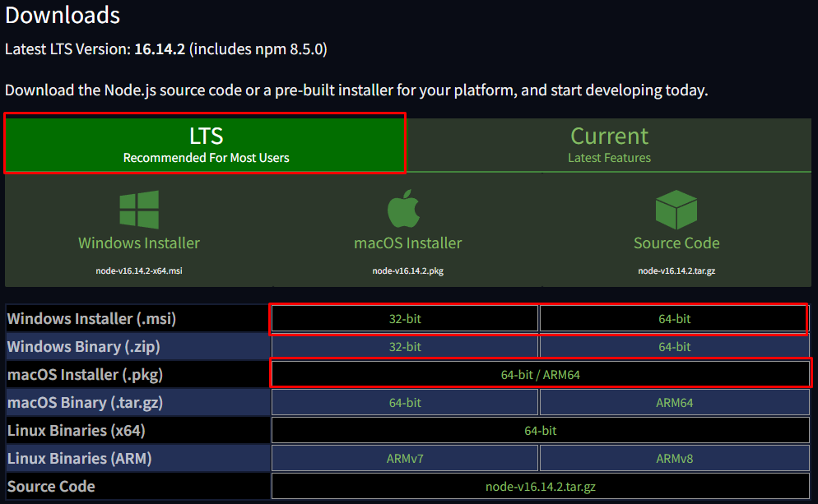The image size is (818, 504).
Task: Download the node-v16.14.2.tar.gz source code
Action: click(539, 486)
